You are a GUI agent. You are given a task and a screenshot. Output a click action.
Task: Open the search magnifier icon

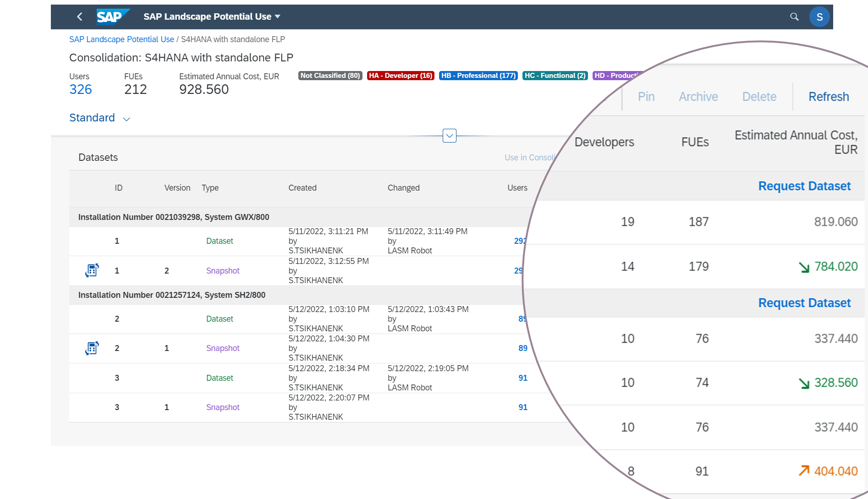[794, 16]
